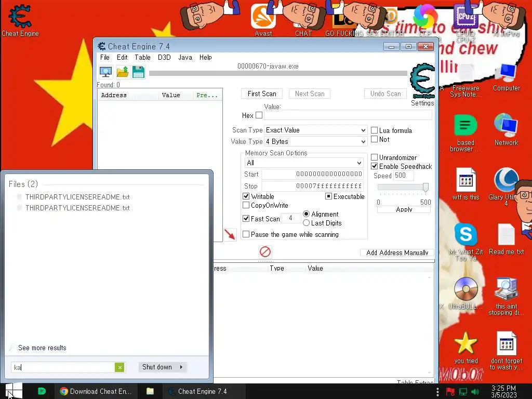The height and width of the screenshot is (399, 532).
Task: Click the Speed 500 input field
Action: point(403,176)
